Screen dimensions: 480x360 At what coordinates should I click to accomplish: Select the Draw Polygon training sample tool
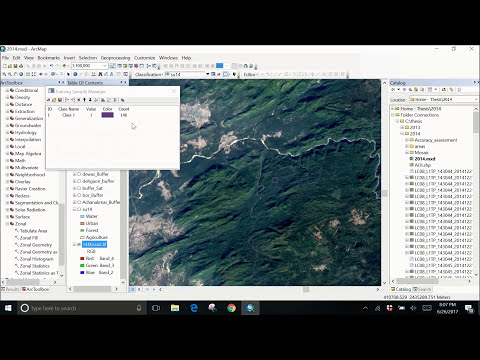[x=226, y=74]
